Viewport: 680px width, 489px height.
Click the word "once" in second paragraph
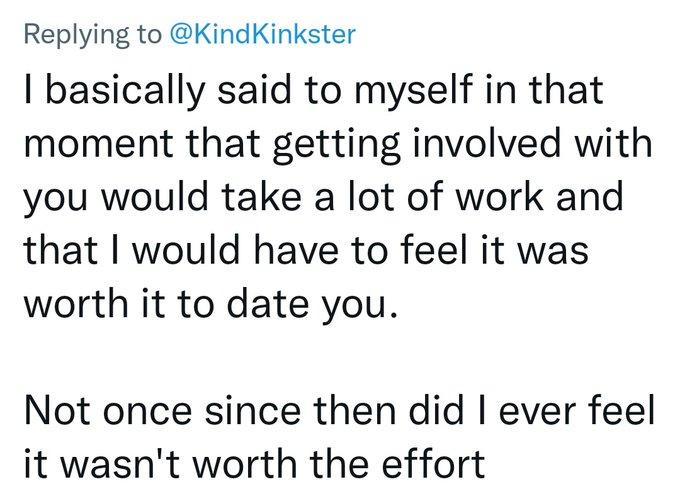coord(148,411)
